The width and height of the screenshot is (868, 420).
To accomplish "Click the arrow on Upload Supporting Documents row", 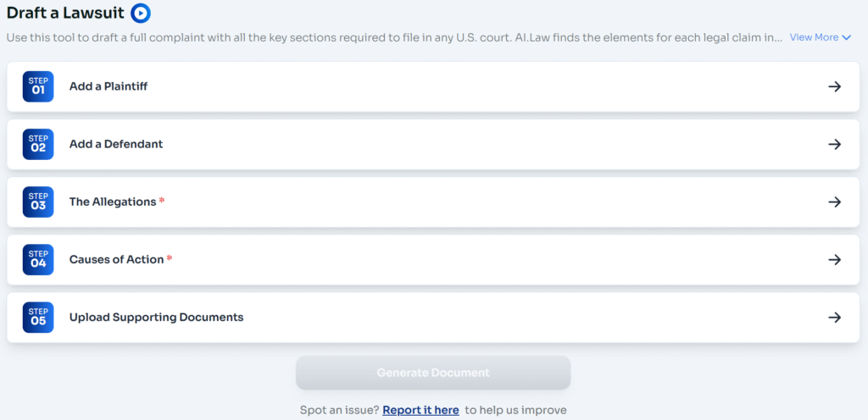I will 834,318.
